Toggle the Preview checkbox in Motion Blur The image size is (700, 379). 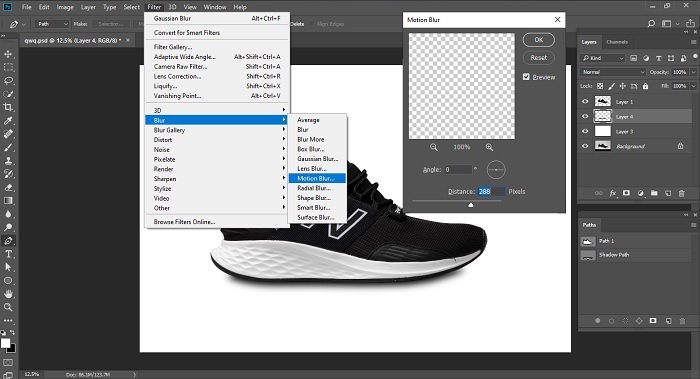coord(526,77)
